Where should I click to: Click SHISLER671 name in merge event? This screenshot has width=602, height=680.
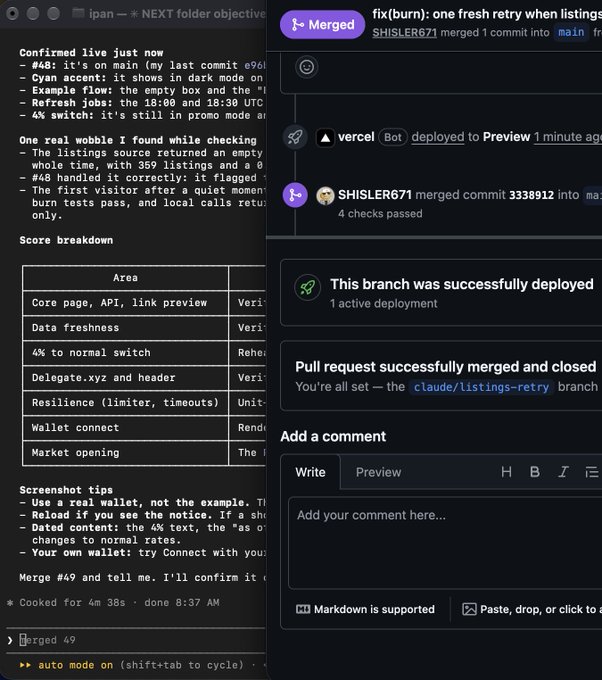point(375,195)
